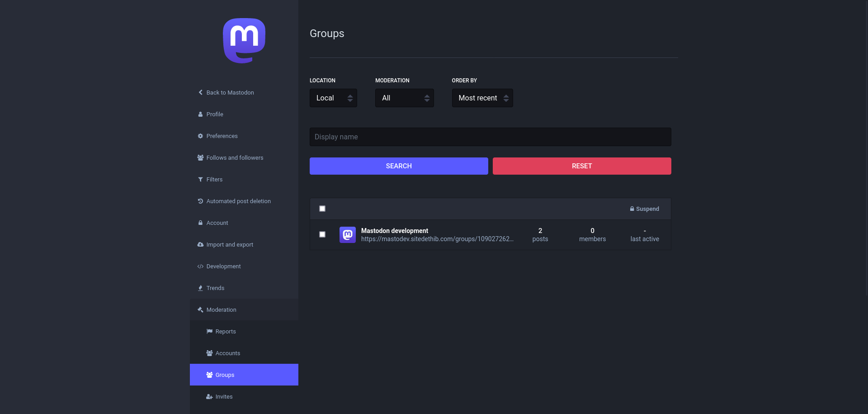Click the 2 posts count

[540, 235]
